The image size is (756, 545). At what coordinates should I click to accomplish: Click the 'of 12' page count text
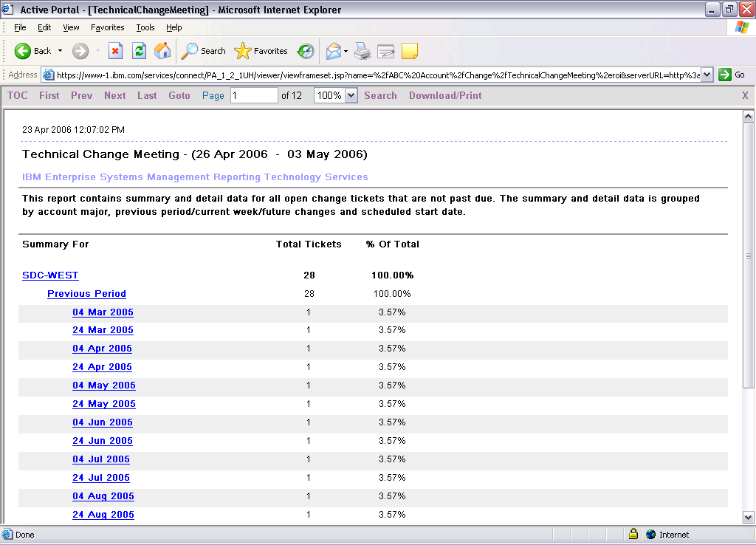point(292,95)
